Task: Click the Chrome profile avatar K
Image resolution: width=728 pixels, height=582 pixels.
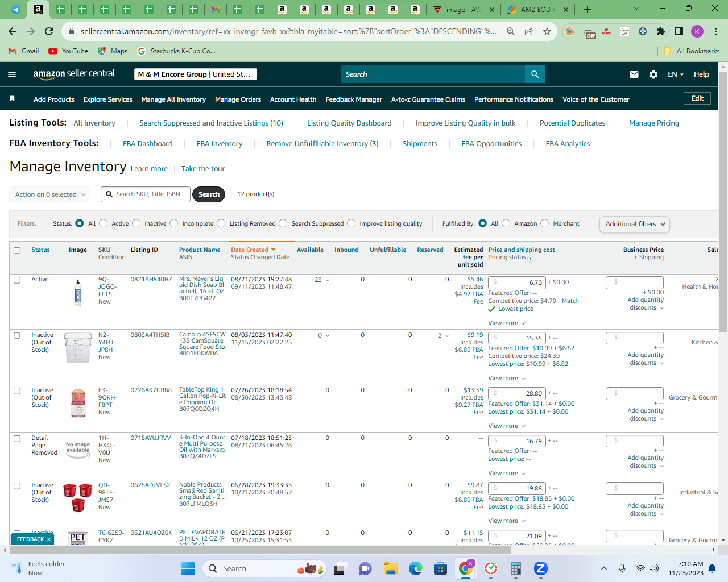Action: [x=697, y=31]
